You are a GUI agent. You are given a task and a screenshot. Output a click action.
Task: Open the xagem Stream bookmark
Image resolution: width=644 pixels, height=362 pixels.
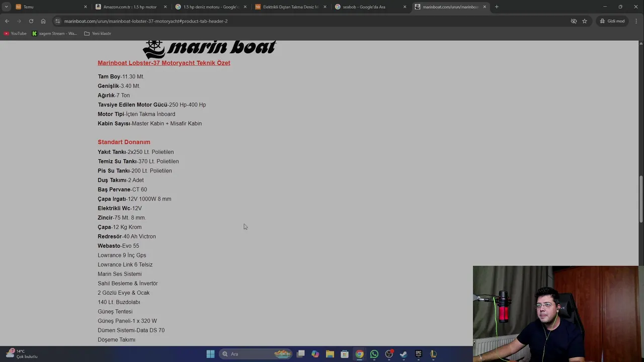click(54, 34)
